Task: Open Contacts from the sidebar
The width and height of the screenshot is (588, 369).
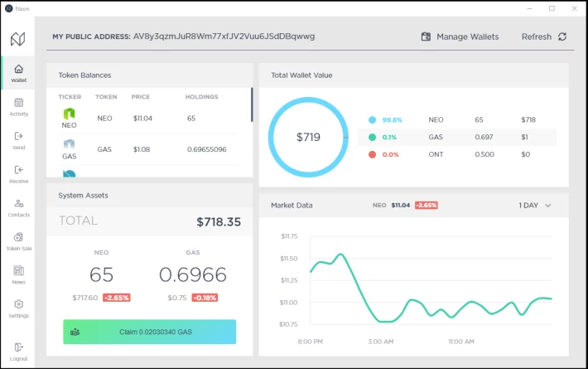Action: 19,208
